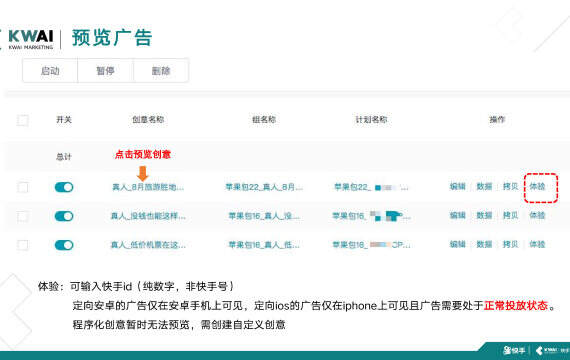Click 编辑 in the 真人_低价机票在这 row
The image size is (570, 360).
click(x=458, y=244)
